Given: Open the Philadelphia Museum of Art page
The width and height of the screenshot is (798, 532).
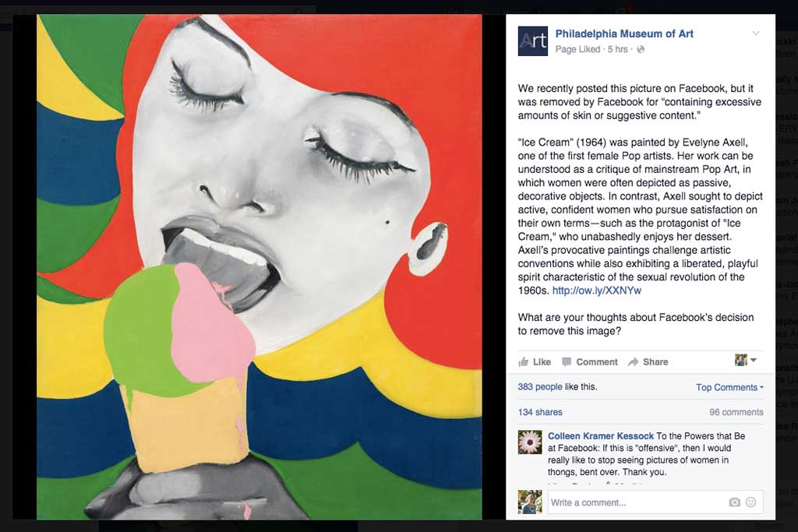Looking at the screenshot, I should [624, 33].
